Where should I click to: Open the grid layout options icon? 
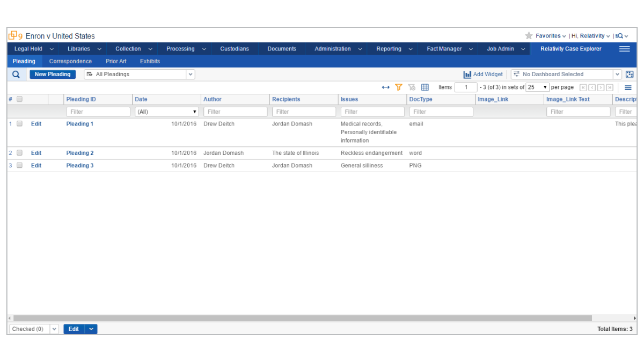tap(425, 87)
